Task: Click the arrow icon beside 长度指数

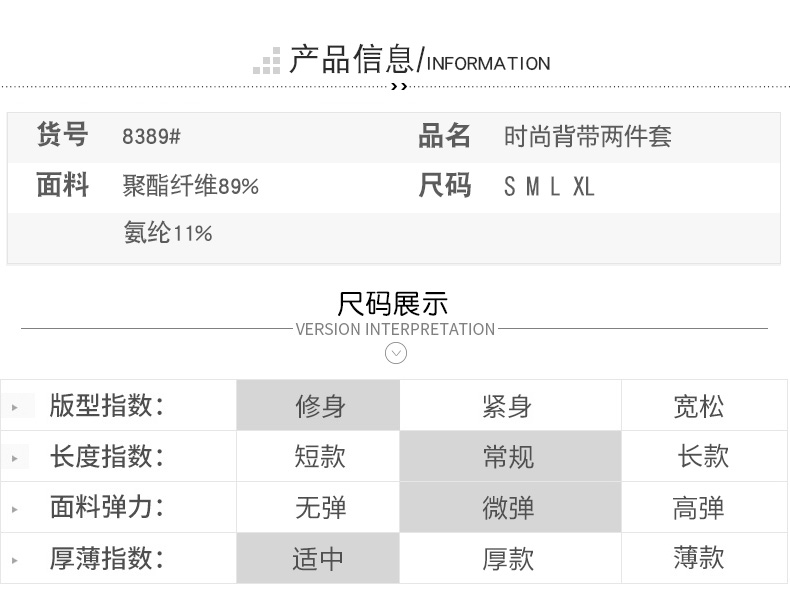Action: tap(15, 458)
